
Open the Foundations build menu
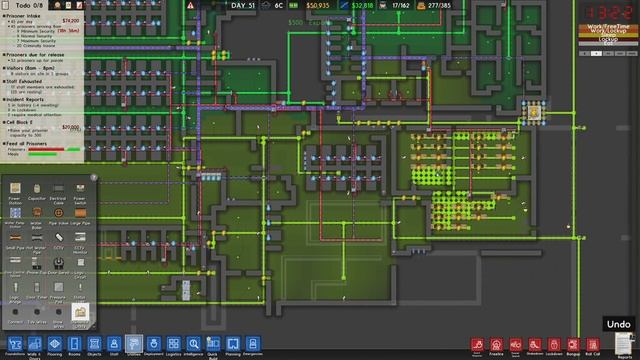point(15,344)
